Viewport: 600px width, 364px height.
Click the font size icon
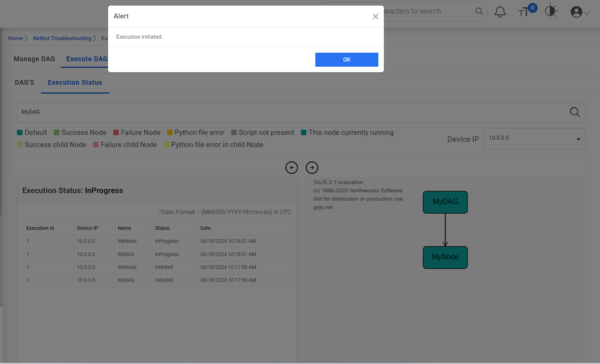point(523,13)
